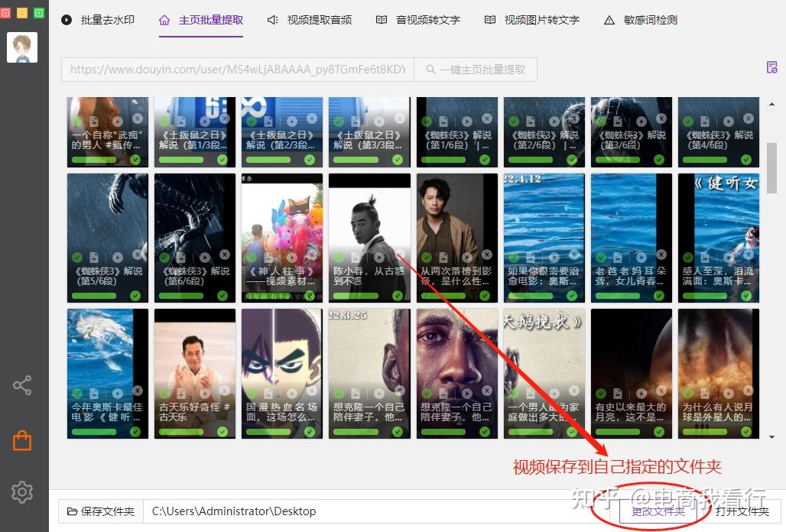Open the cover image icon on 蜘蛛侠3 第1/6段
Image resolution: width=786 pixels, height=532 pixels.
point(443,122)
